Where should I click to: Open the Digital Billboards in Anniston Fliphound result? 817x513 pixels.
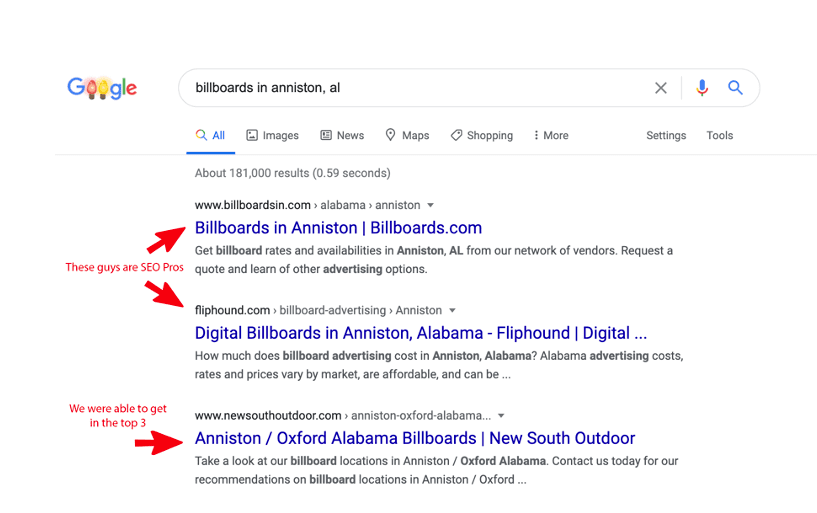pos(420,333)
